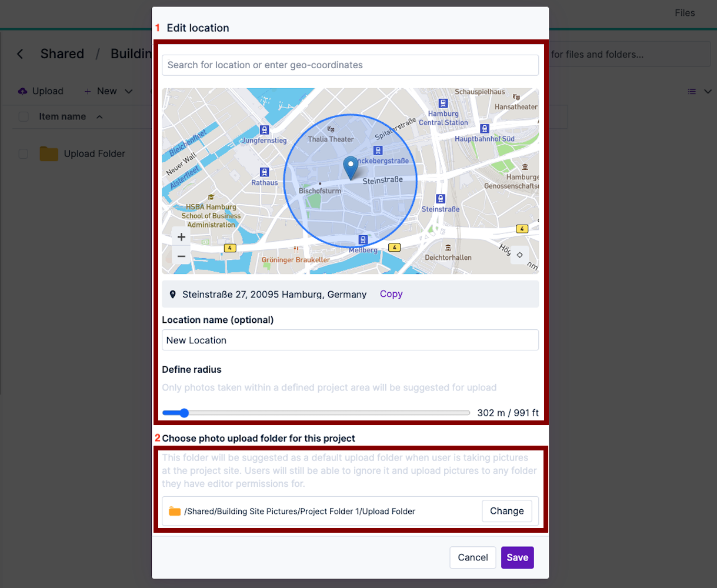Click the sort chevron beside Item name

tap(99, 117)
